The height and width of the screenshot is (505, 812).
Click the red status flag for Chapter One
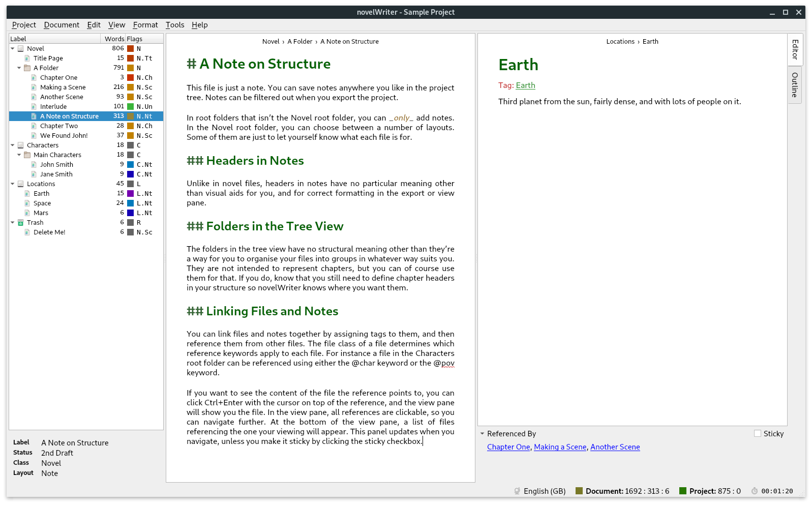pos(130,78)
